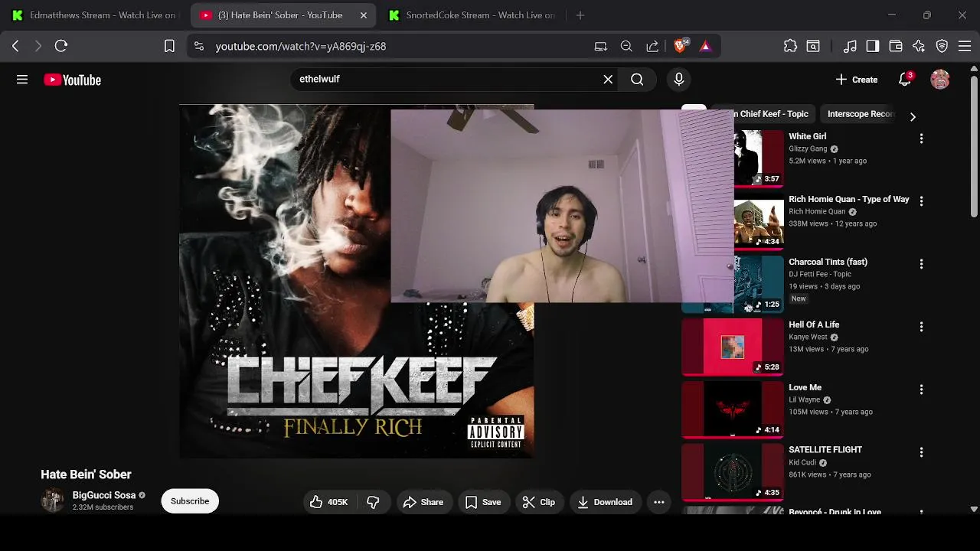
Task: Save video to playlist
Action: 483,502
